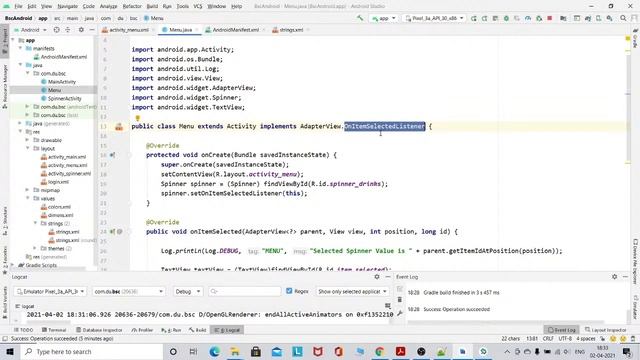This screenshot has height=360, width=640.
Task: Click the wrench icon in Event Log
Action: 400,313
